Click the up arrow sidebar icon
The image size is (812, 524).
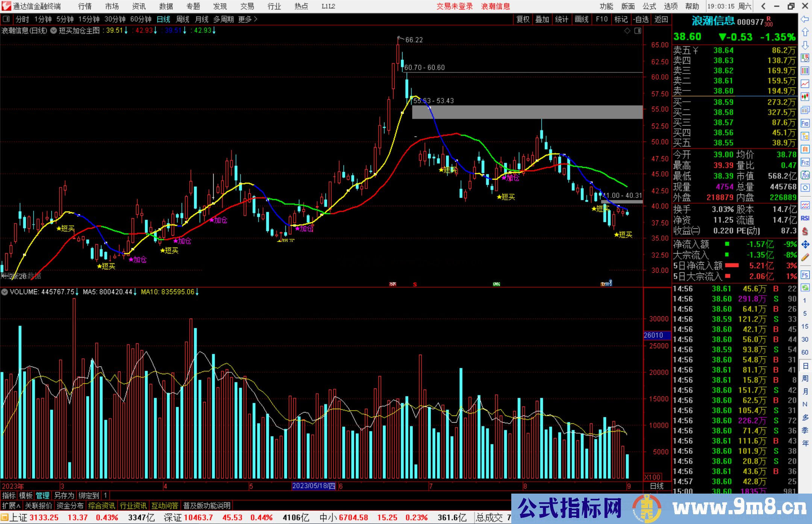(x=805, y=32)
